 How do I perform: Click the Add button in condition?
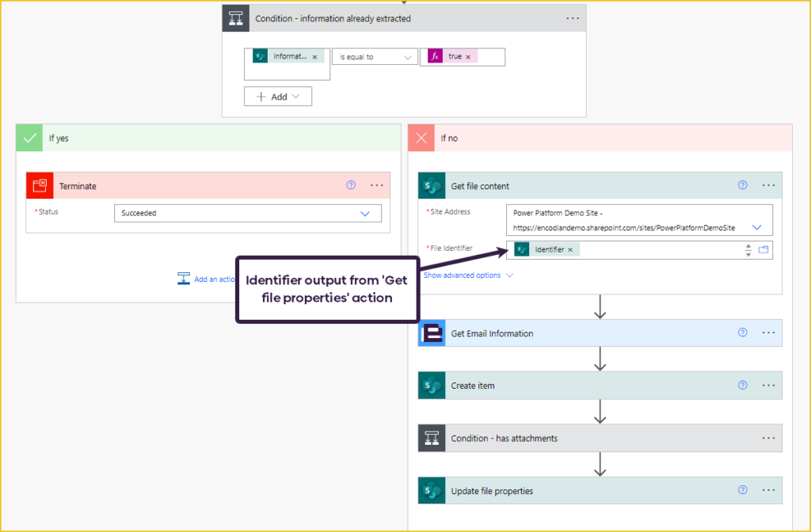(278, 97)
